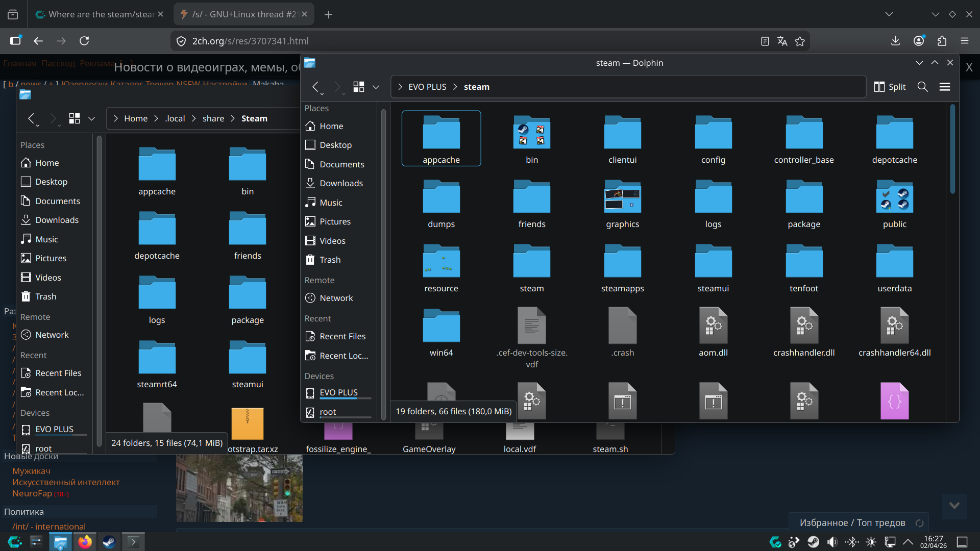Click the root device capacity bar
Viewport: 980px width, 551px height.
tap(346, 418)
